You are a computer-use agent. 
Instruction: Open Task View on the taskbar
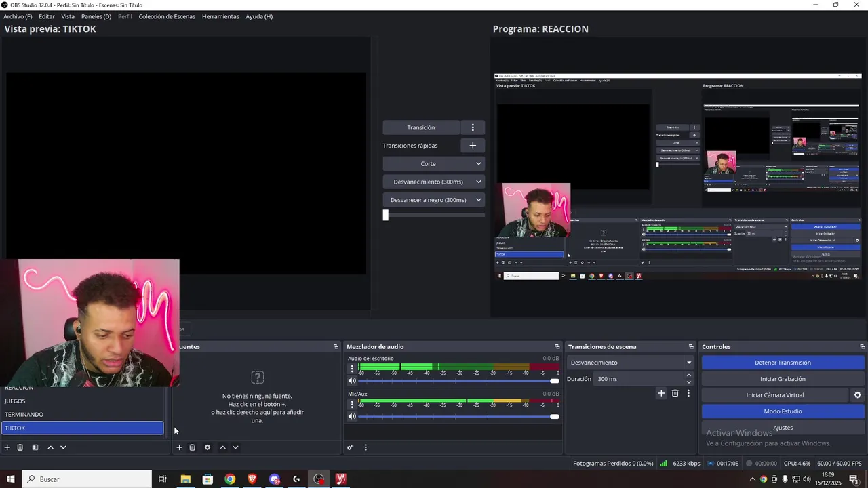163,479
